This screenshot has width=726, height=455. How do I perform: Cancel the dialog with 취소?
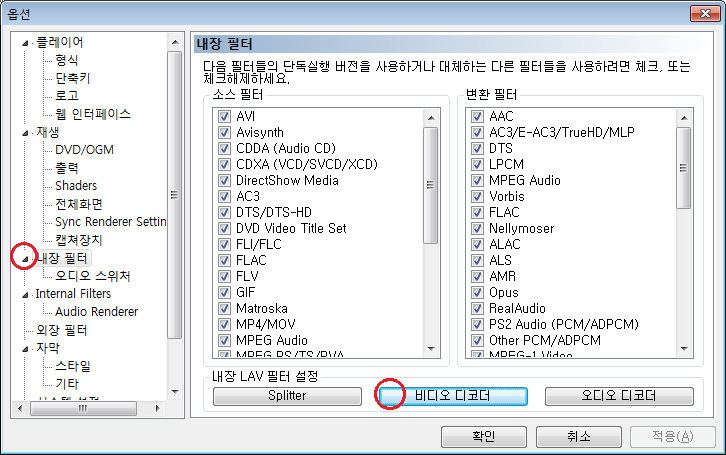tap(579, 436)
